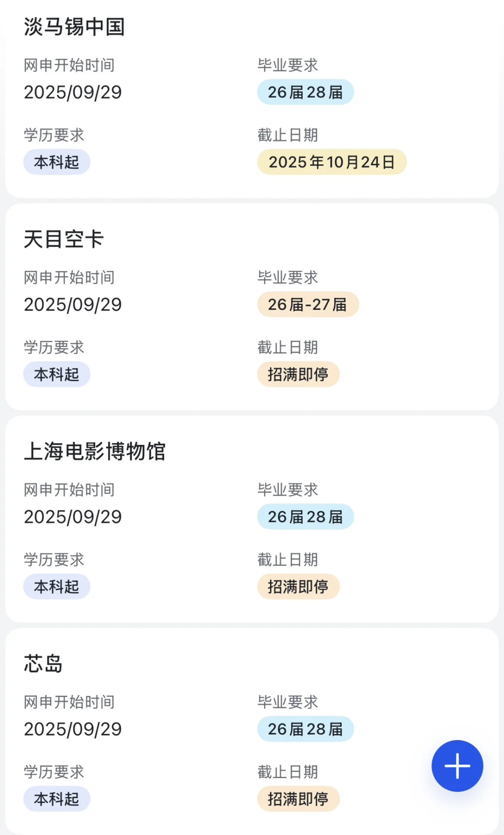This screenshot has width=504, height=835.
Task: Select 天目空卡's 2025/09/29 start date
Action: (x=73, y=304)
